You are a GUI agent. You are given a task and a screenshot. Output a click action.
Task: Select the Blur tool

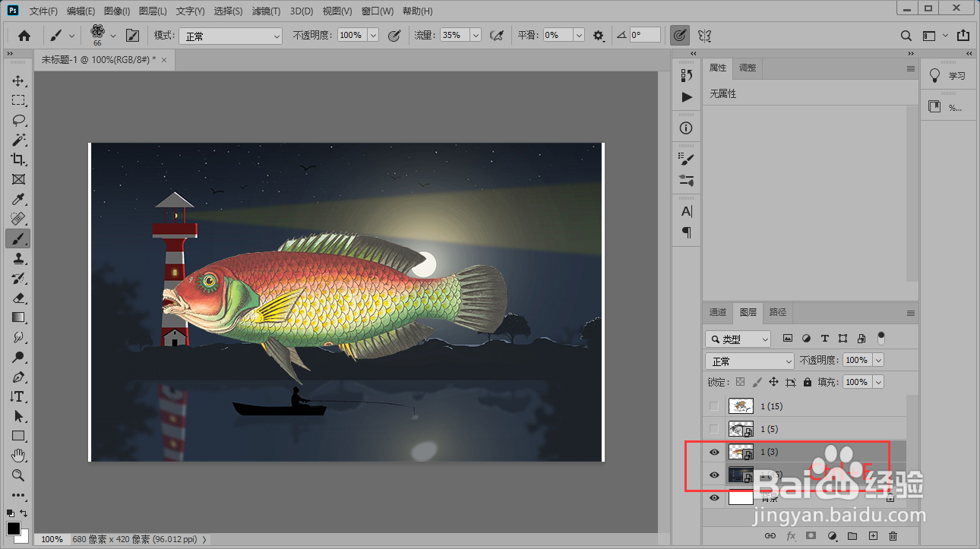click(x=18, y=337)
